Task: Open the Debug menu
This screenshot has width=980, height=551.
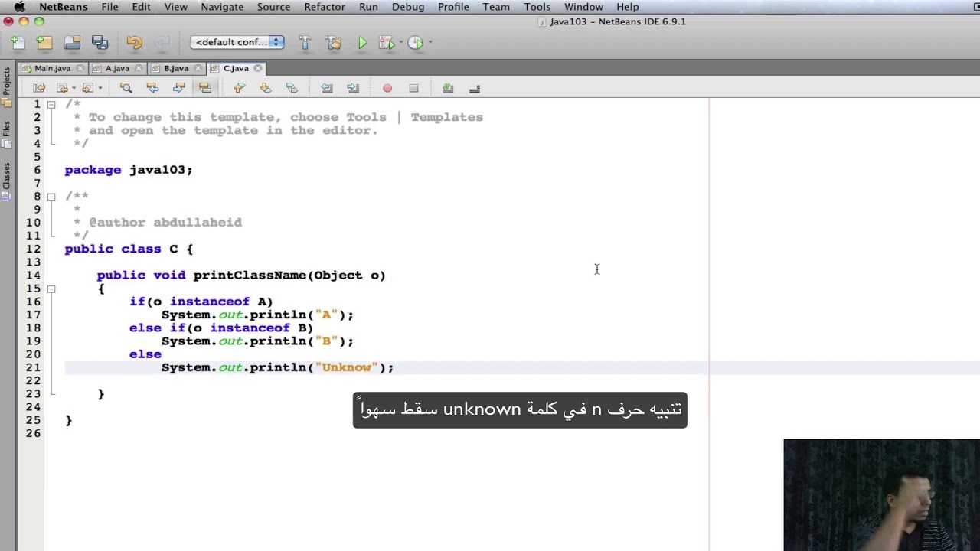Action: coord(408,7)
